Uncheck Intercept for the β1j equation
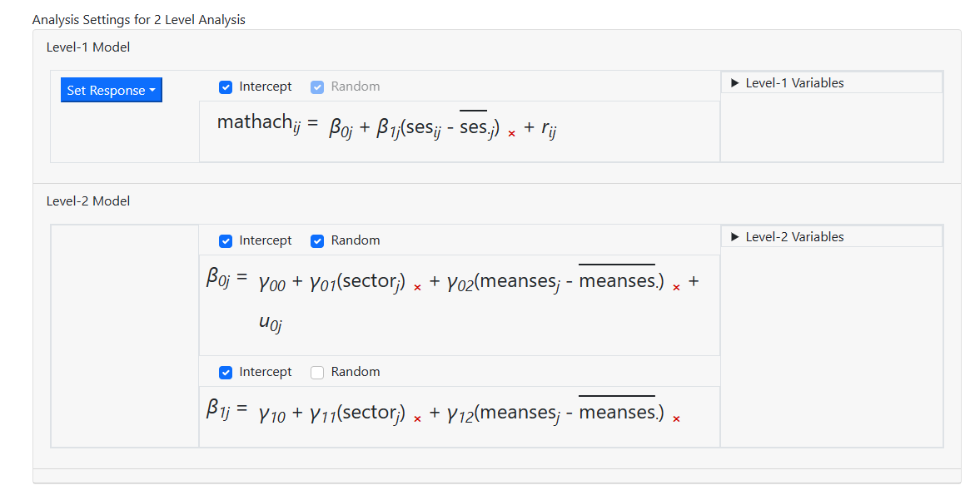The image size is (980, 495). 226,373
